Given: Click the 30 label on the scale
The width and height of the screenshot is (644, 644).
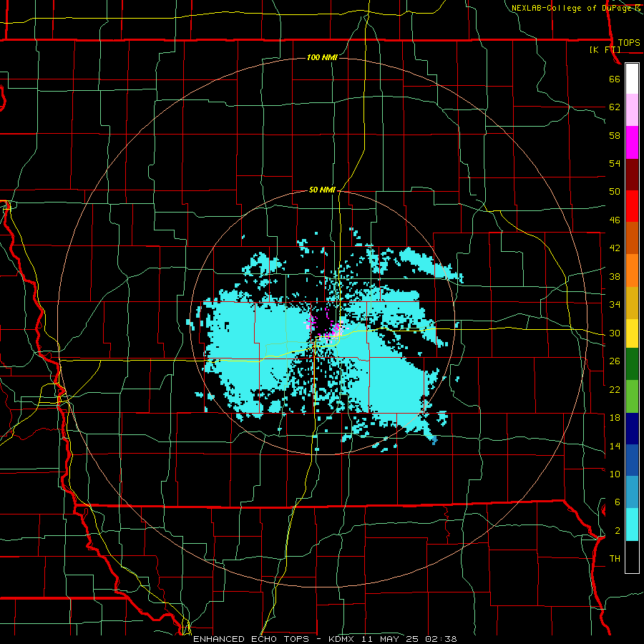Looking at the screenshot, I should click(x=615, y=333).
